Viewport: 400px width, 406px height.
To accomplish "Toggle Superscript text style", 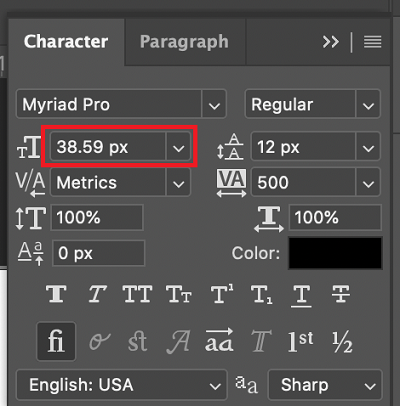I will coord(222,294).
